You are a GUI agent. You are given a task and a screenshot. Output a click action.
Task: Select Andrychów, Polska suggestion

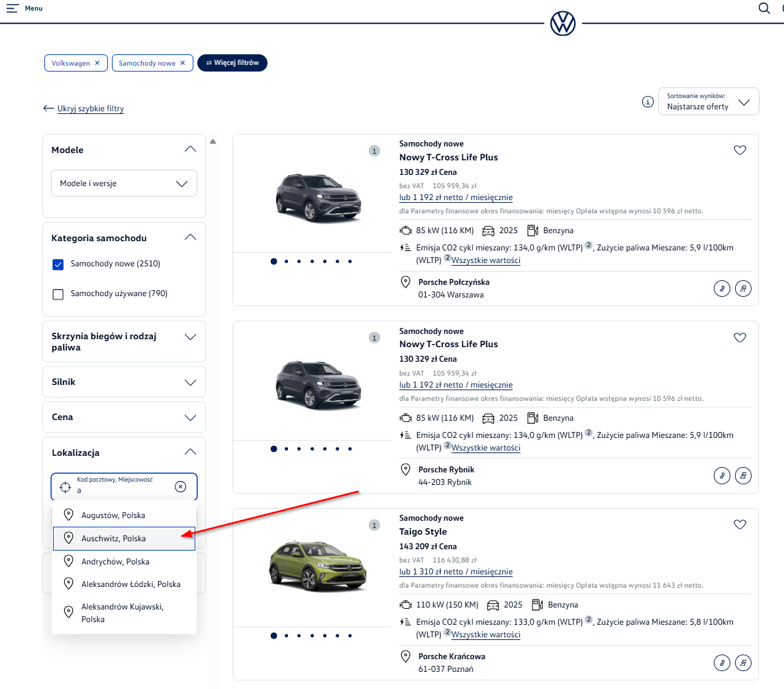tap(124, 561)
